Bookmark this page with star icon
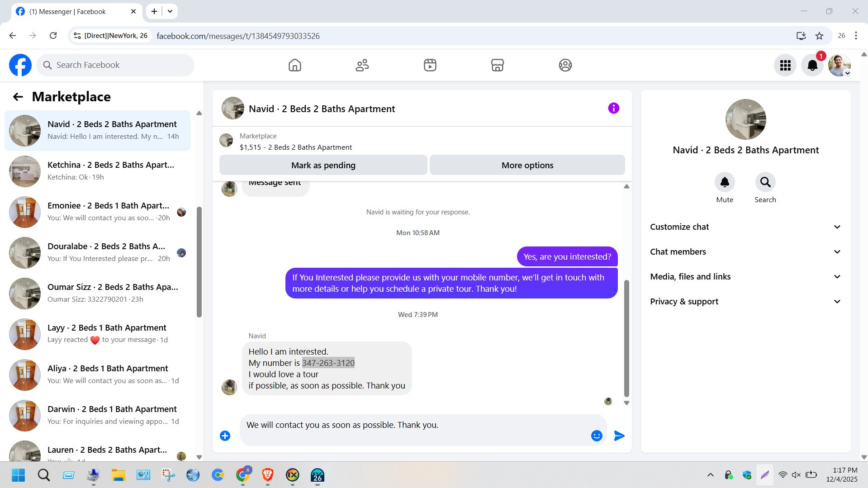Image resolution: width=868 pixels, height=488 pixels. pos(819,36)
